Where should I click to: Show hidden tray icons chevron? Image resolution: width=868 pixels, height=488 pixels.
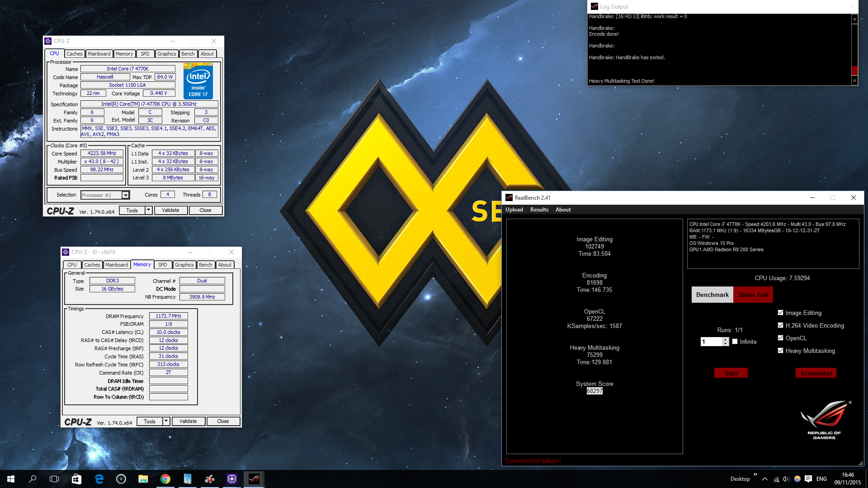765,479
